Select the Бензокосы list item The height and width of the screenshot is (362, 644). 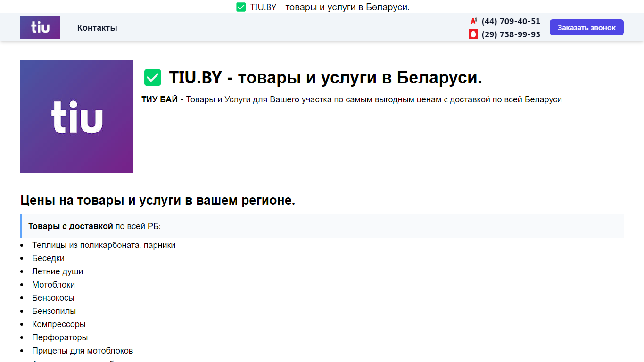[53, 298]
